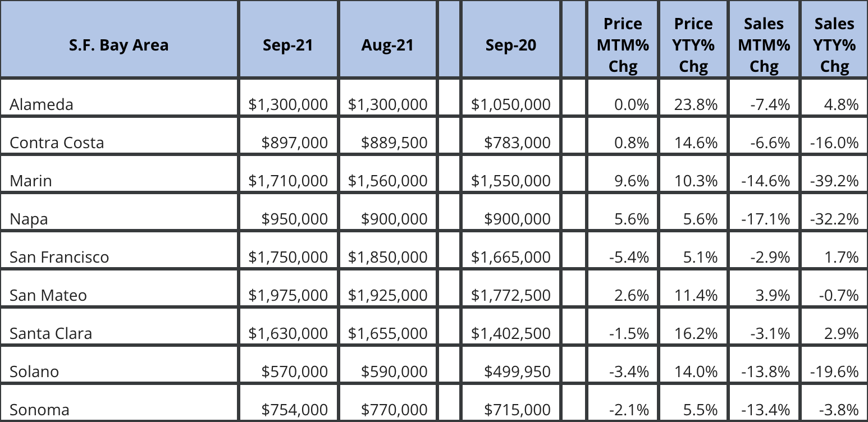Click the Alameda row label
The height and width of the screenshot is (422, 868).
[42, 104]
